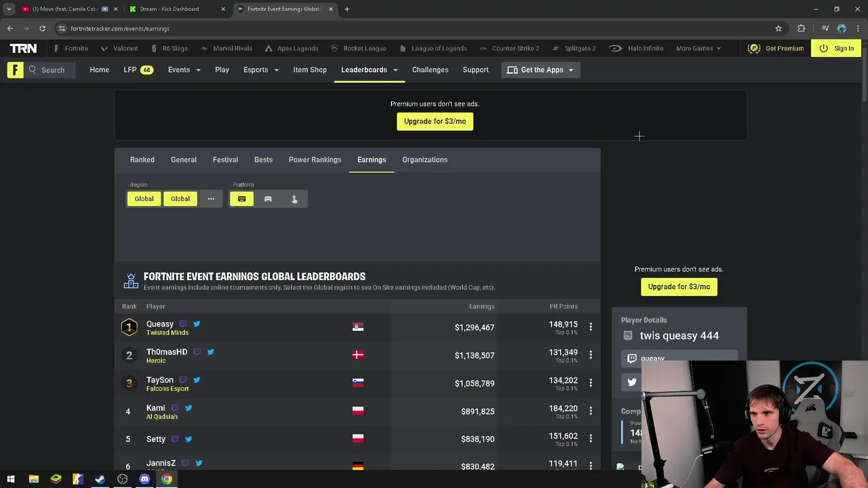Go to Rocket League tracker
Screen dimensions: 868x488
(358, 48)
